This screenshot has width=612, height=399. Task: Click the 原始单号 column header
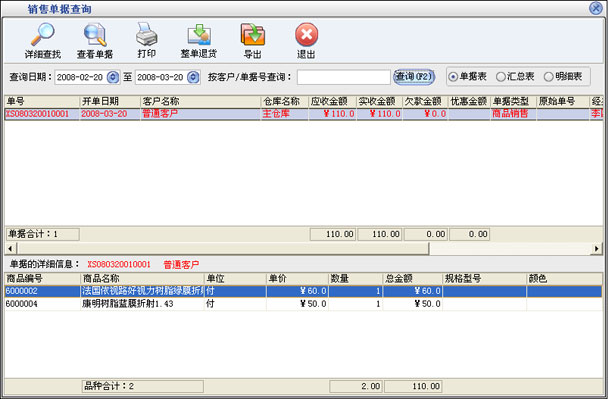[563, 102]
